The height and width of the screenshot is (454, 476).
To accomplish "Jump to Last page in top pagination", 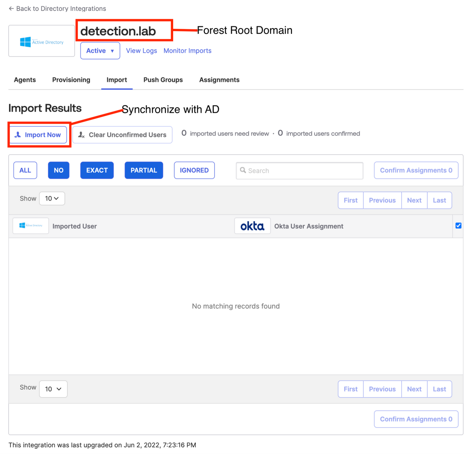I will 440,200.
